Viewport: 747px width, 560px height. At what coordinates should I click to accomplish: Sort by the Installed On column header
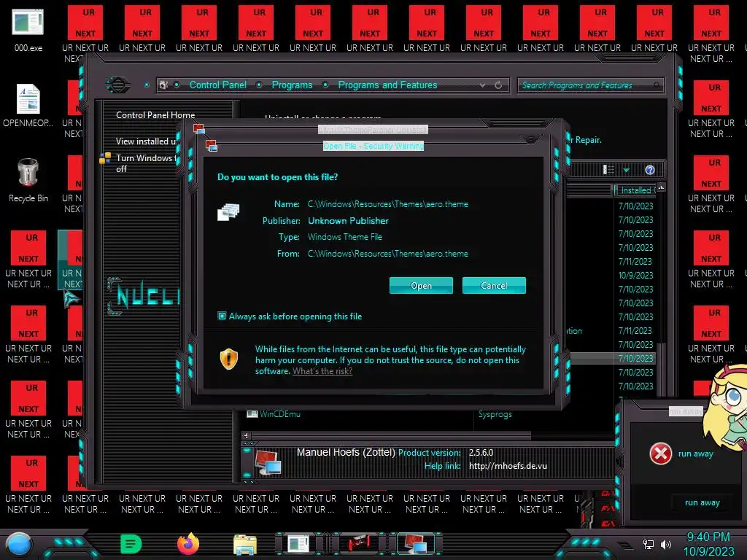[x=635, y=190]
